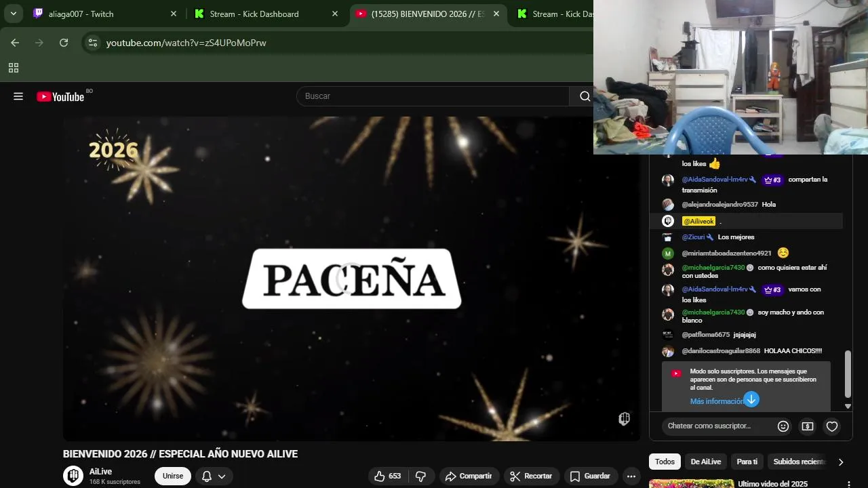Screen dimensions: 868x488
Task: Click the chat scroll-down arrow
Action: [x=848, y=406]
